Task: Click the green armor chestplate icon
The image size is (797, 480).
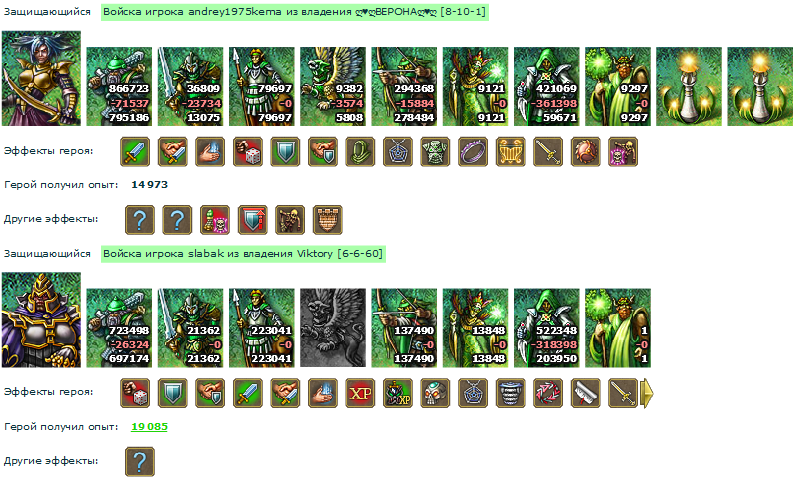Action: (x=436, y=152)
